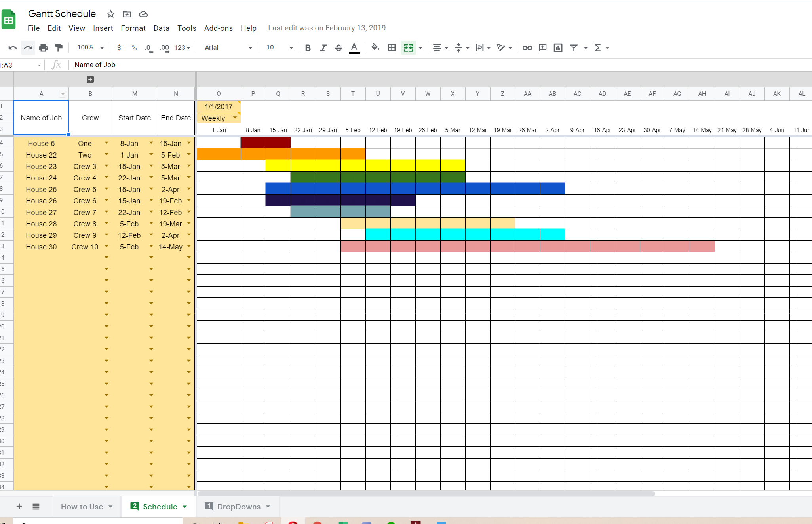Insert chart icon
The image size is (812, 524).
pyautogui.click(x=558, y=48)
